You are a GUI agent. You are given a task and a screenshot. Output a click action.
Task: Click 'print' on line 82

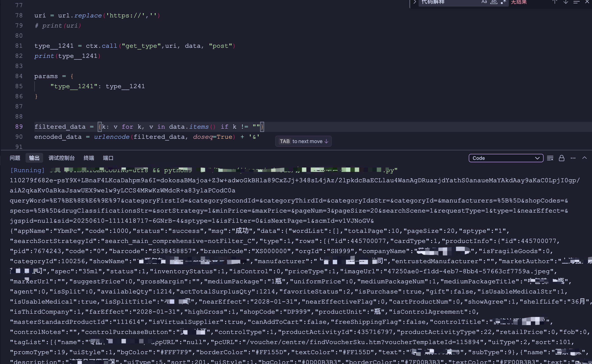point(44,56)
